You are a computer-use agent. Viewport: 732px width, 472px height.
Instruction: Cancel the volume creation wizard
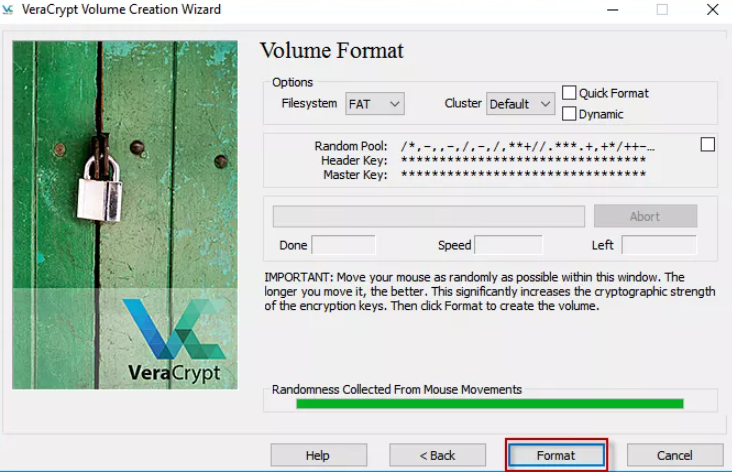click(x=675, y=455)
